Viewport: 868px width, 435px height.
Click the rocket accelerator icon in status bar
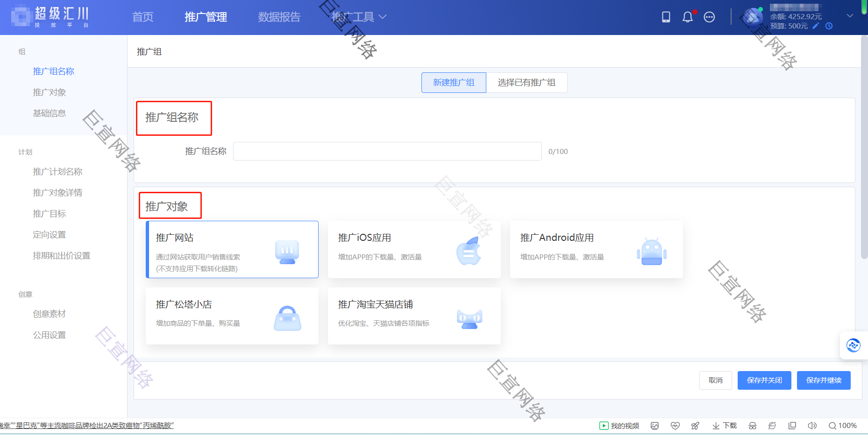[695, 426]
